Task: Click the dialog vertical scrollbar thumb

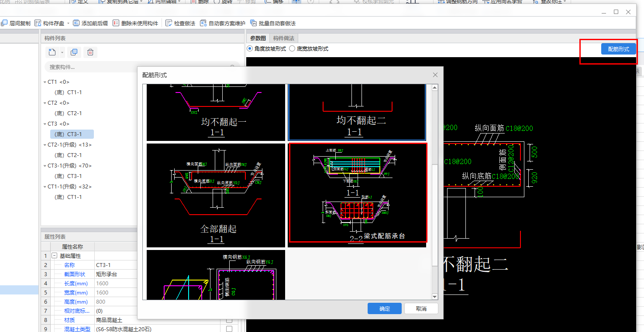Action: (x=434, y=215)
